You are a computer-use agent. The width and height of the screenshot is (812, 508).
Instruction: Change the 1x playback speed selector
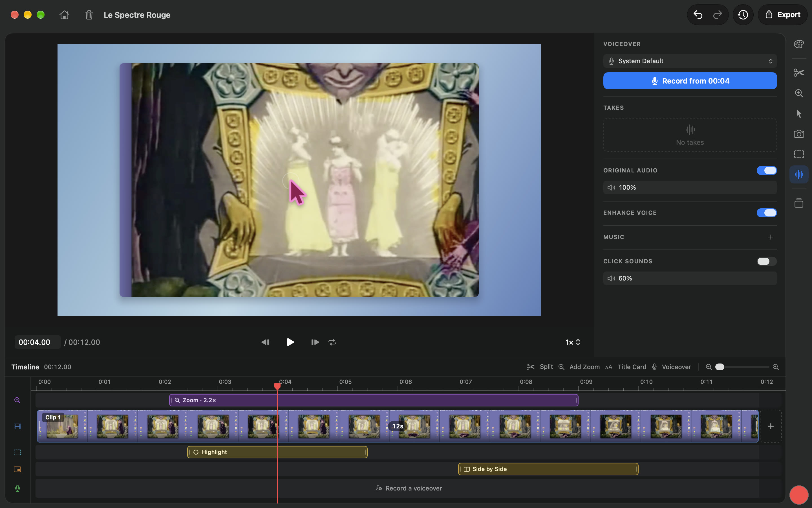[573, 342]
